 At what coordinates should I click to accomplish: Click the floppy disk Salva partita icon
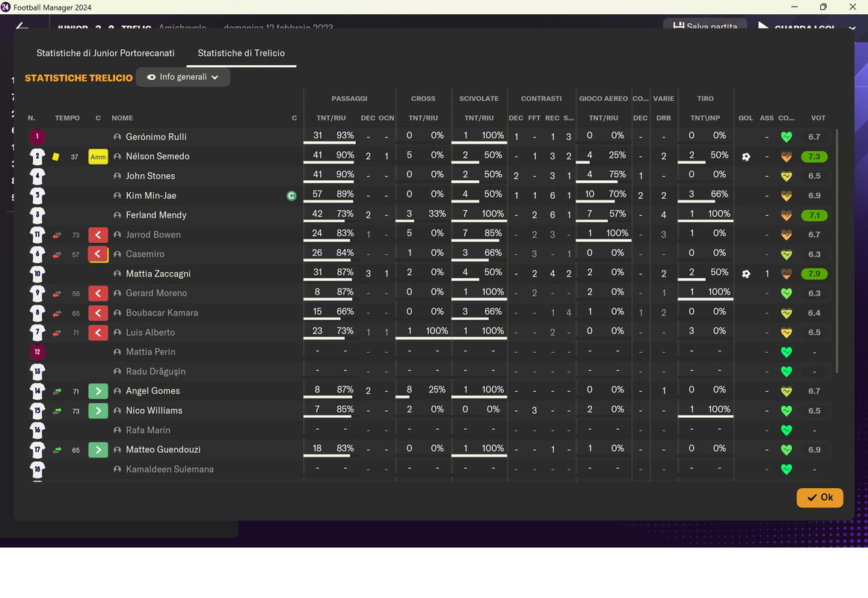(678, 26)
